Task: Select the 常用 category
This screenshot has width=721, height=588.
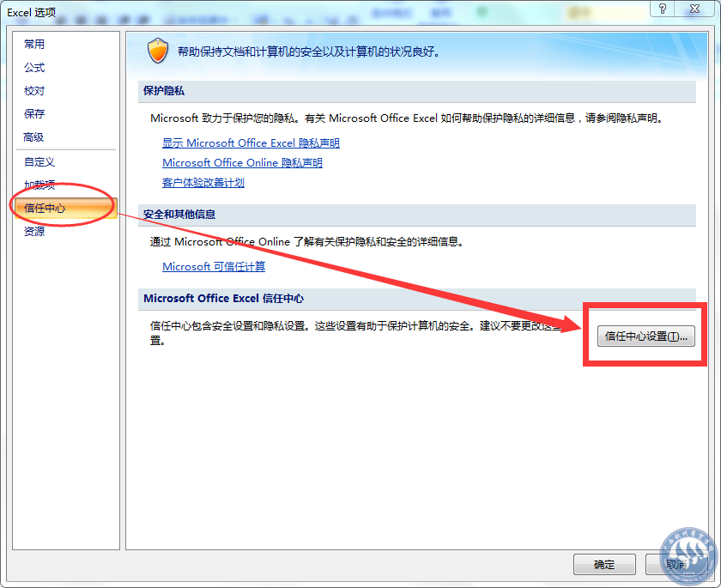Action: (x=34, y=44)
